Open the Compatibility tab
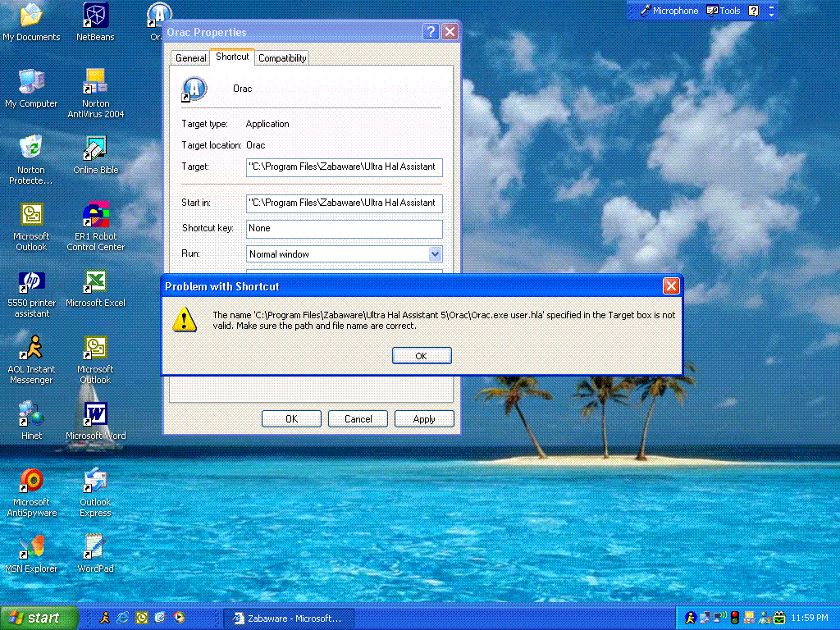This screenshot has height=630, width=840. pos(282,58)
